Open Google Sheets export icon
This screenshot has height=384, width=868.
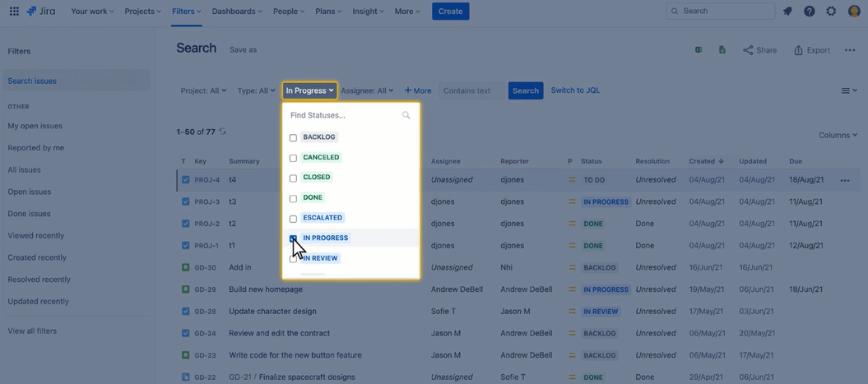pos(722,50)
